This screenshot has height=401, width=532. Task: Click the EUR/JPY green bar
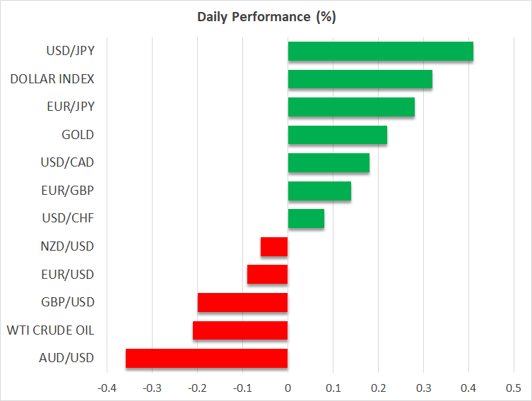coord(351,107)
